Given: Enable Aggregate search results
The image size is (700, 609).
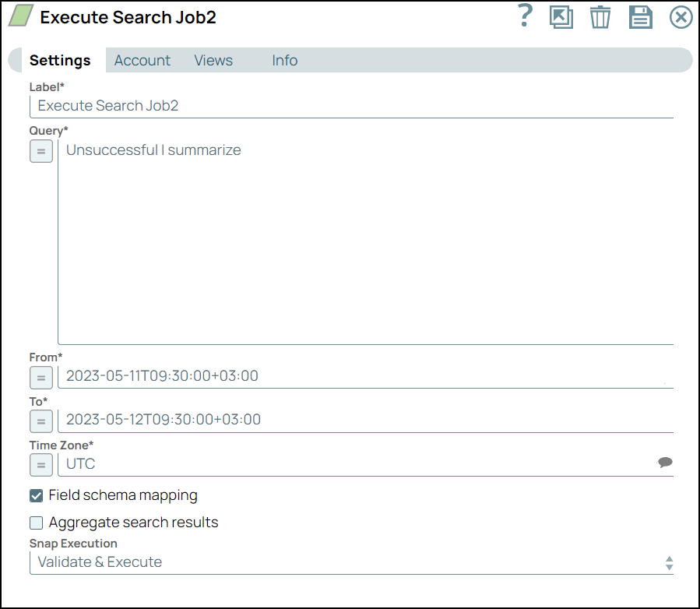Looking at the screenshot, I should 36,523.
